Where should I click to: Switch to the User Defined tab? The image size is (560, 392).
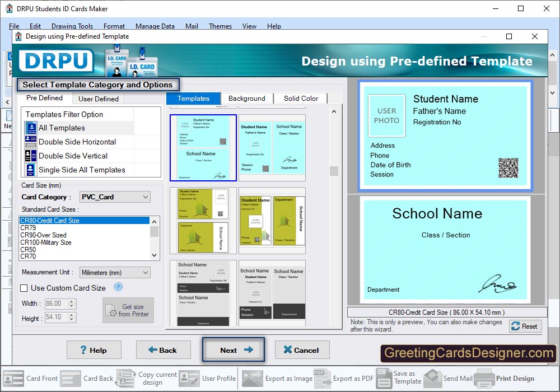coord(99,99)
